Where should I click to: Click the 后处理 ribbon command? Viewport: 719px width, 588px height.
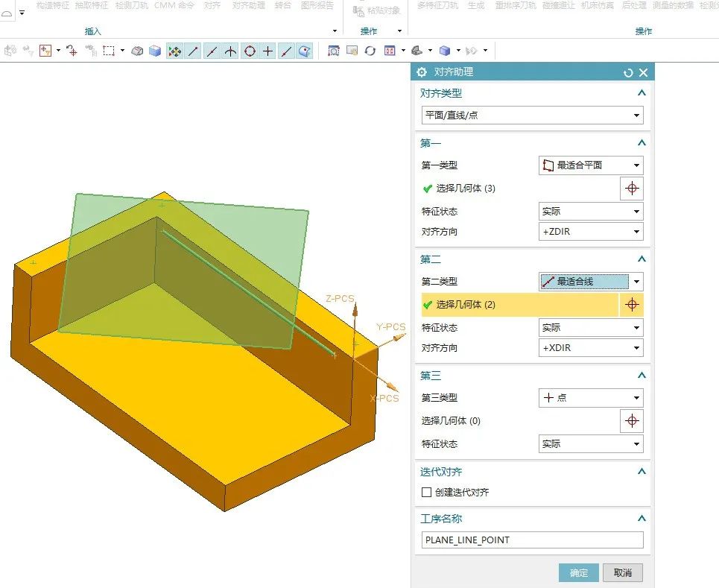(634, 5)
